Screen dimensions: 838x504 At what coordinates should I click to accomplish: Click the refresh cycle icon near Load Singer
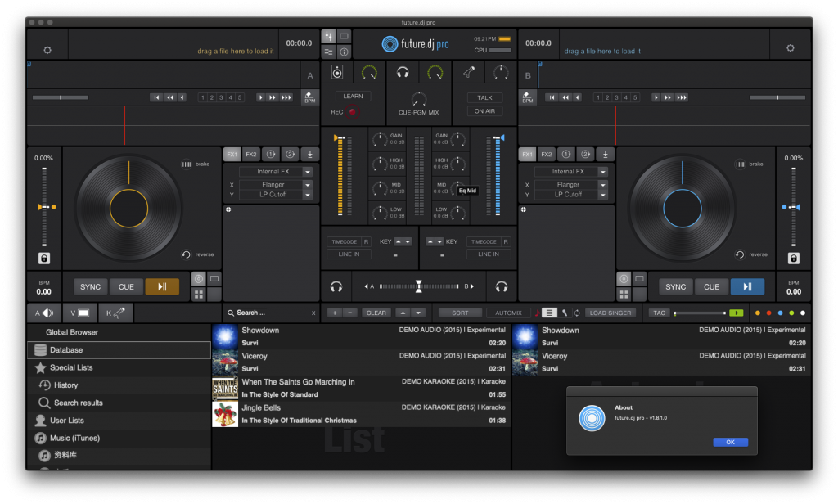[x=577, y=313]
